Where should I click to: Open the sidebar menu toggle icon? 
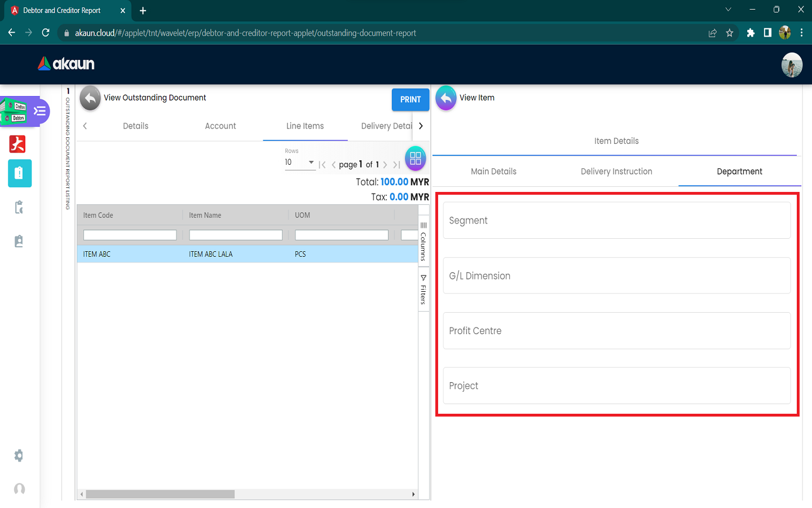coord(39,111)
